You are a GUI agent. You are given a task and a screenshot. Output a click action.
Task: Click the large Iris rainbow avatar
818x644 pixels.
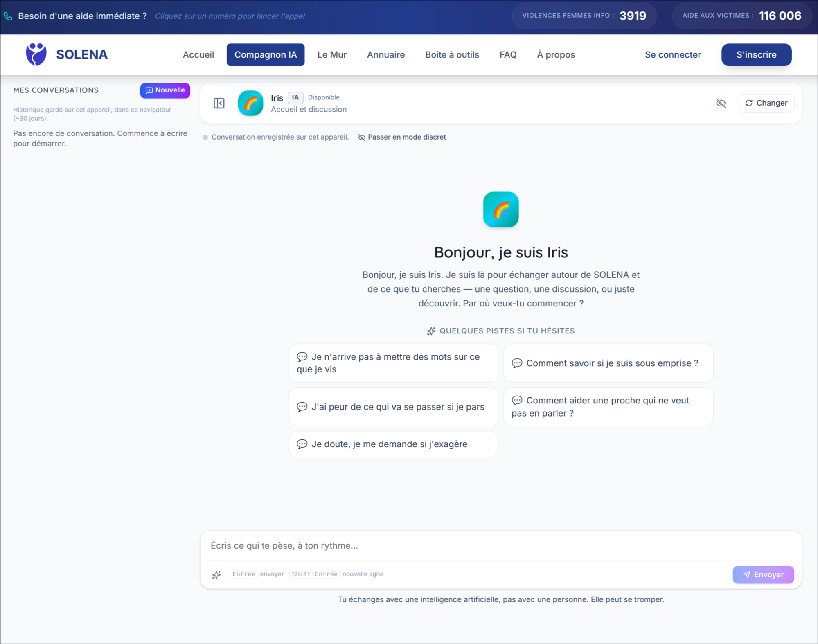501,209
